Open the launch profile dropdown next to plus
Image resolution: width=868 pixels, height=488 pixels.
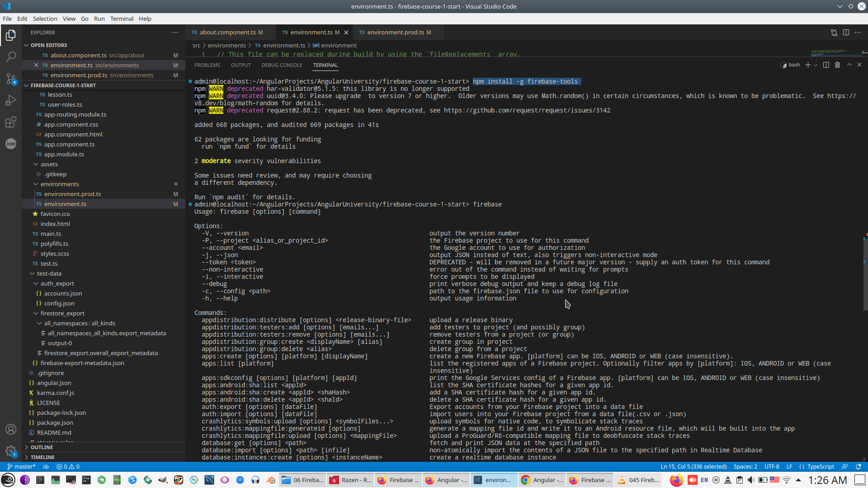click(x=816, y=65)
